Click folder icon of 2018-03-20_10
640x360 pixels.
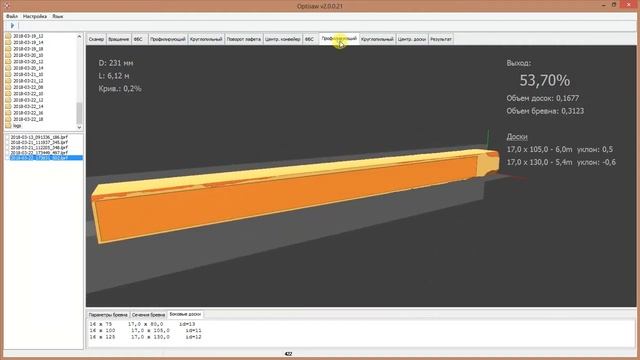point(8,55)
